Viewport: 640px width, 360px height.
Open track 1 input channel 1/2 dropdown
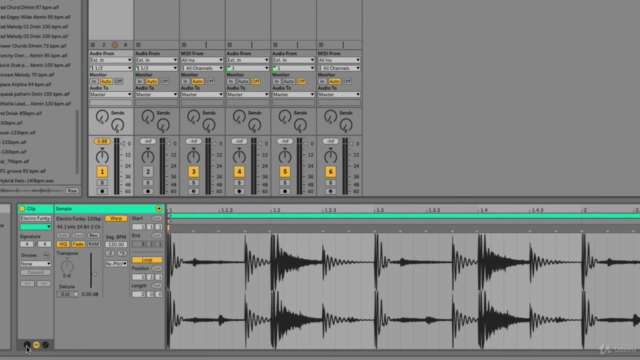pos(111,68)
